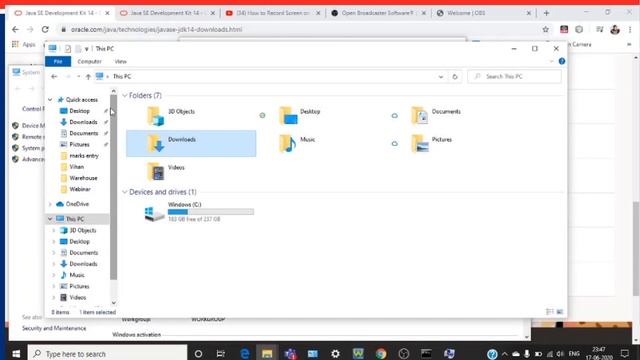
Task: Open File Explorer help icon
Action: click(x=562, y=61)
